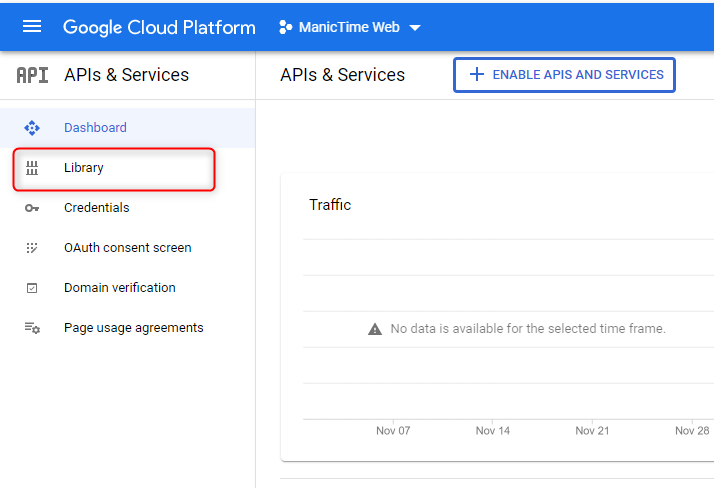The height and width of the screenshot is (488, 714).
Task: Open the hamburger navigation menu
Action: click(x=32, y=27)
